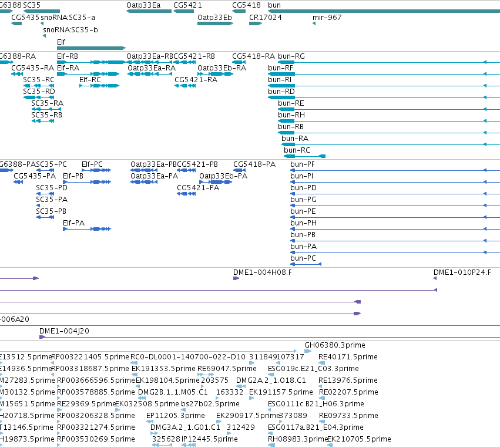Select the RH08983.3prime EST label
This screenshot has height=448, width=500.
click(297, 439)
